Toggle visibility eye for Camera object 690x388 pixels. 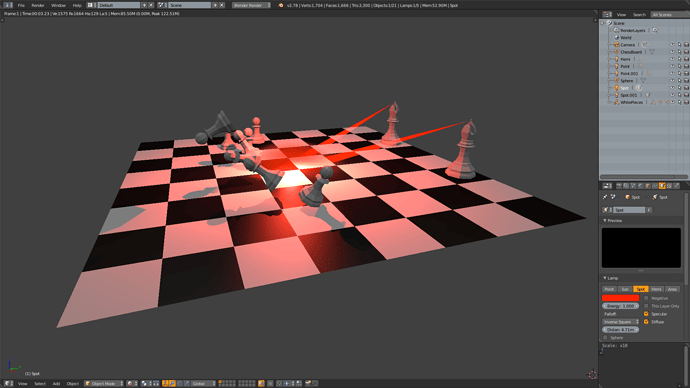coord(672,45)
